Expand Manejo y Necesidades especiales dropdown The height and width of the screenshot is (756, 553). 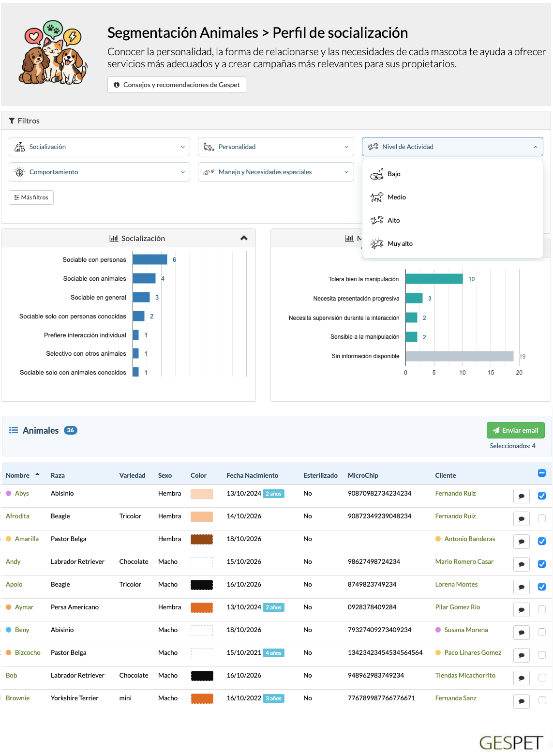pos(276,172)
